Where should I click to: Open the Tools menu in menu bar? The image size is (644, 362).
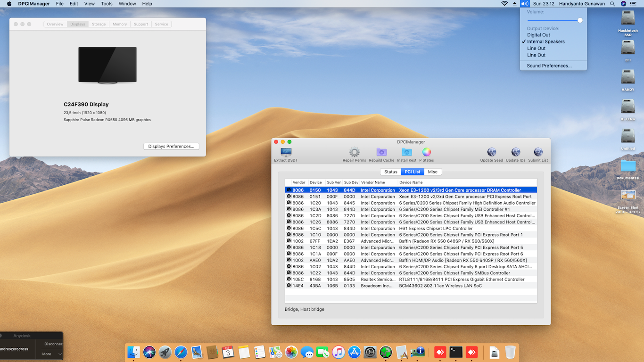(x=107, y=4)
